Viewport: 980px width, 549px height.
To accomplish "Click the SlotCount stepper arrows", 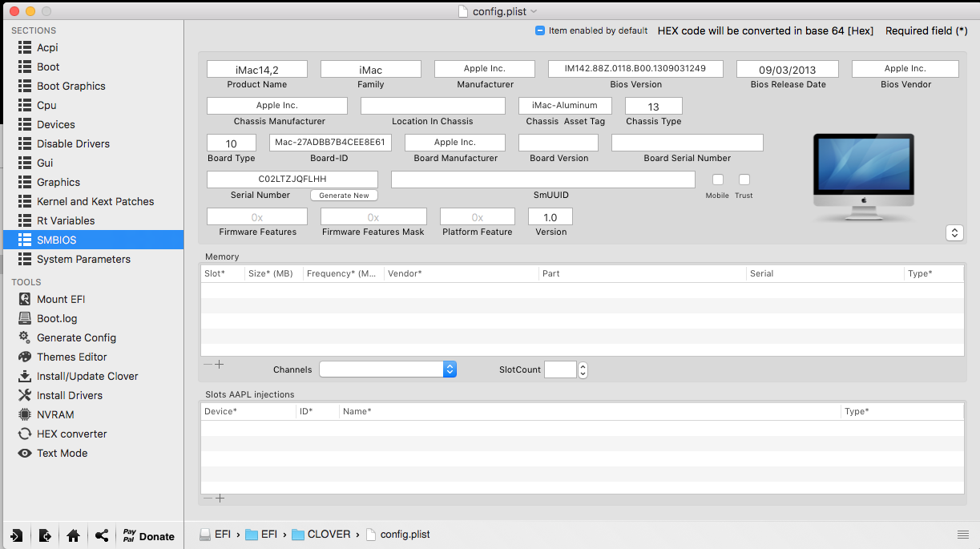I will (583, 369).
